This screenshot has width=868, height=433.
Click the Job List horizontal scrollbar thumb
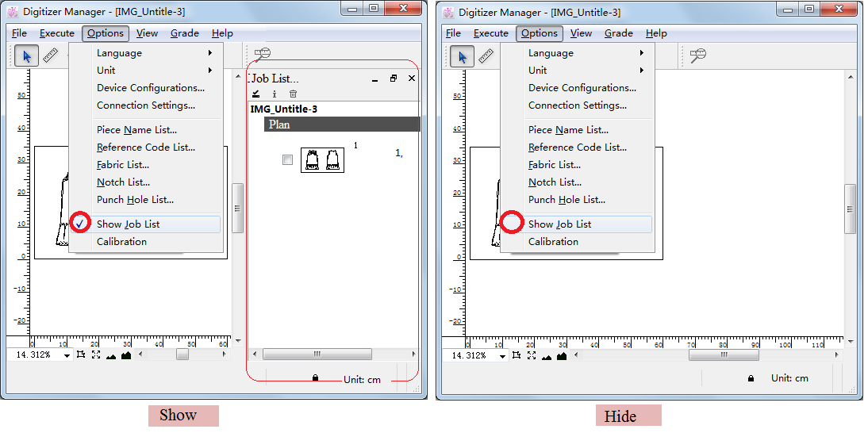pos(317,354)
